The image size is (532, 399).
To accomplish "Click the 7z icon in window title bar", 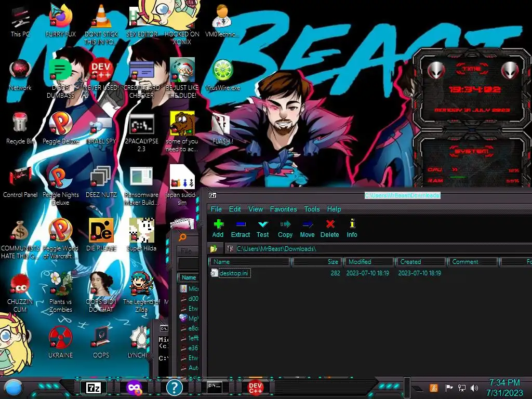I will click(x=212, y=195).
